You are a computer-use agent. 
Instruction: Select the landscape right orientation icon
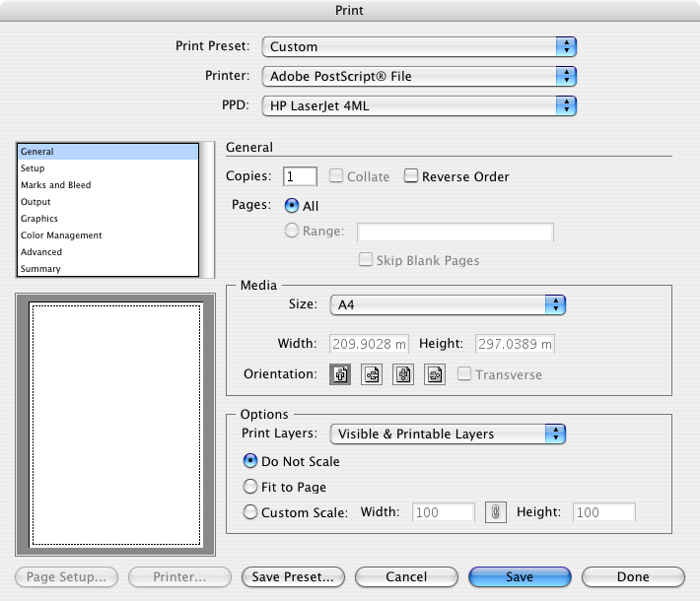click(x=435, y=375)
